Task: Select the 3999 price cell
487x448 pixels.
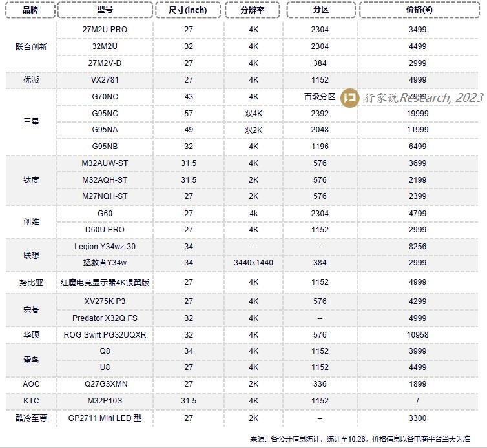Action: [x=418, y=351]
